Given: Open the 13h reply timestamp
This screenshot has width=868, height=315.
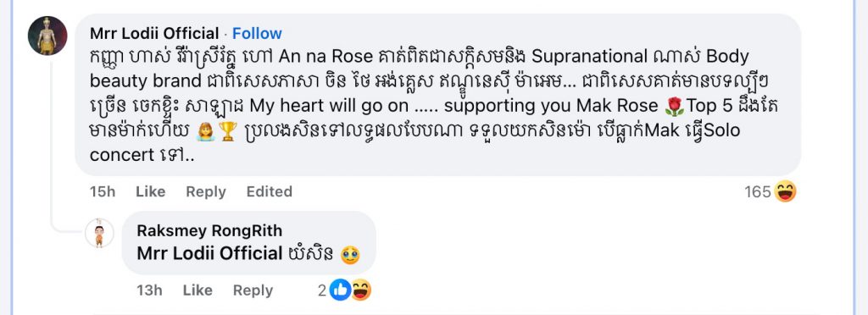Looking at the screenshot, I should (x=149, y=290).
